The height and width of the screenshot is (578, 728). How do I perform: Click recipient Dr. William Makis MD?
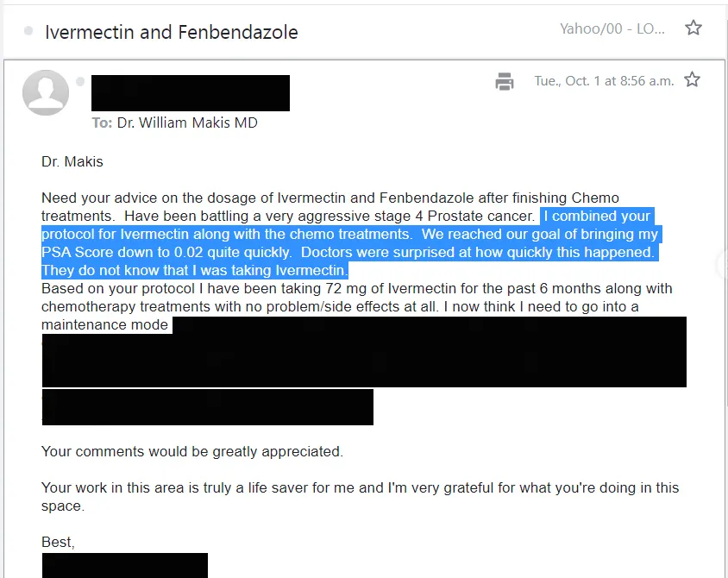tap(187, 123)
